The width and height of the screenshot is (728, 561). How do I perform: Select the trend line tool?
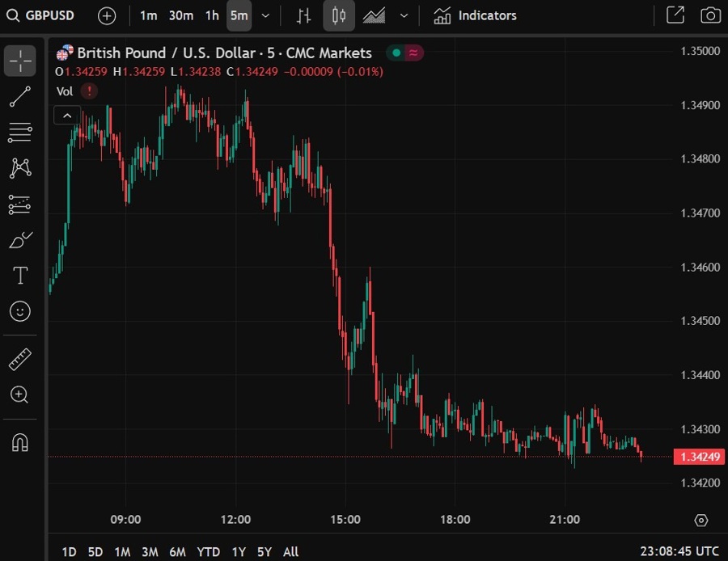pos(20,96)
